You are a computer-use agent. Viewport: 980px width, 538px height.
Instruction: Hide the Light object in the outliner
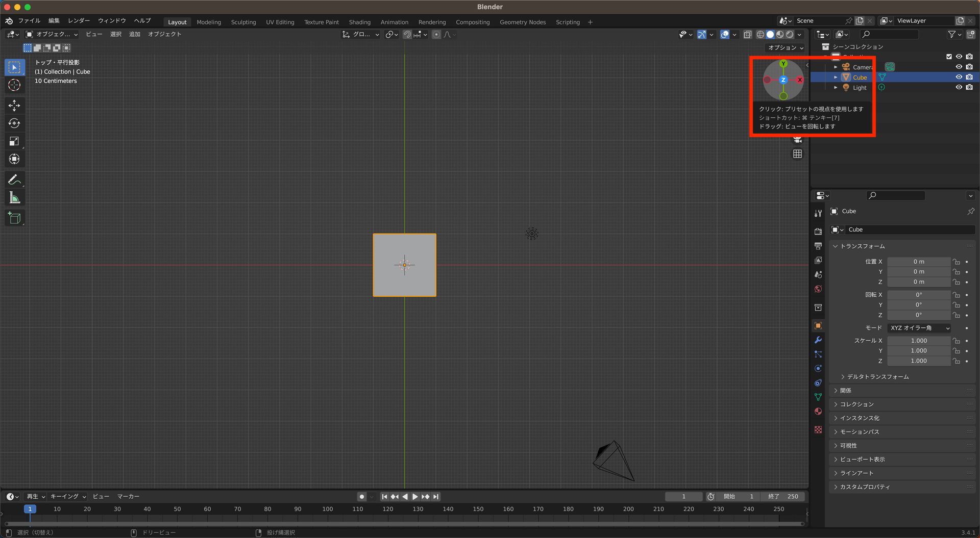(x=959, y=87)
